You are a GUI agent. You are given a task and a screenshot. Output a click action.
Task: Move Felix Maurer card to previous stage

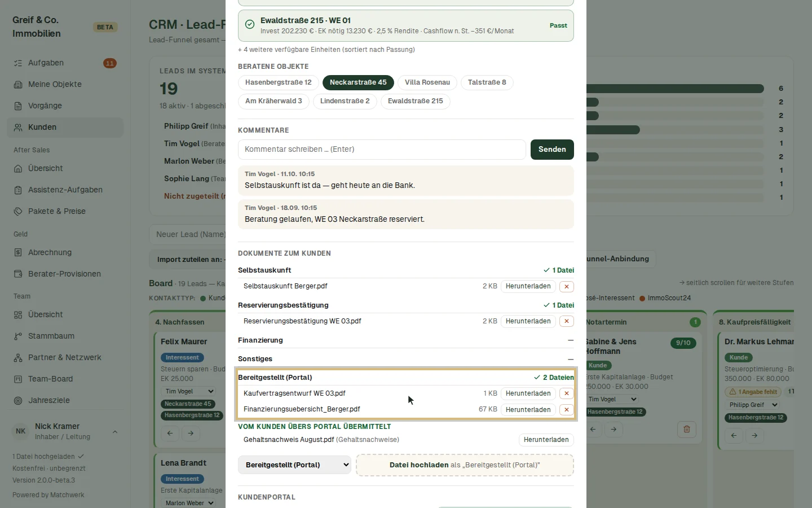[x=170, y=433]
